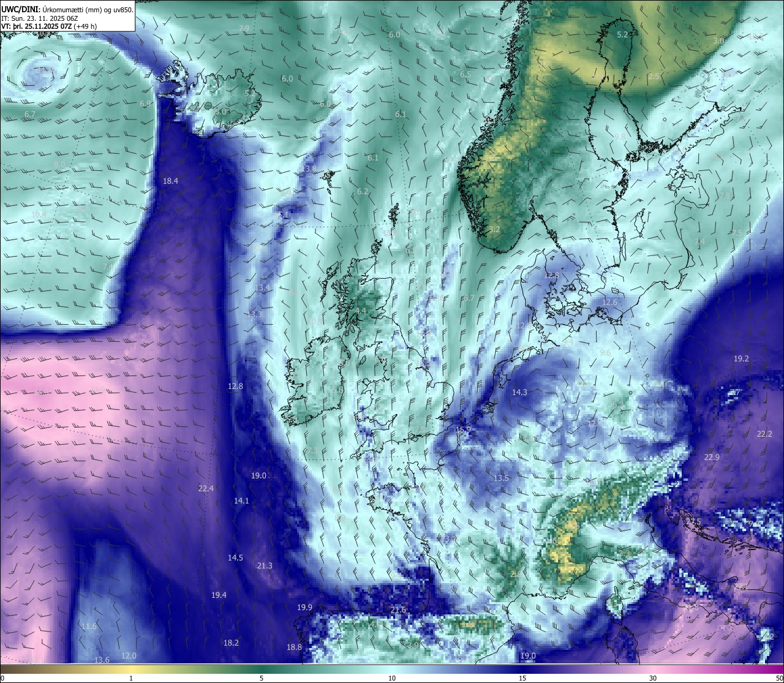Click the 14.1 map value

pyautogui.click(x=241, y=500)
